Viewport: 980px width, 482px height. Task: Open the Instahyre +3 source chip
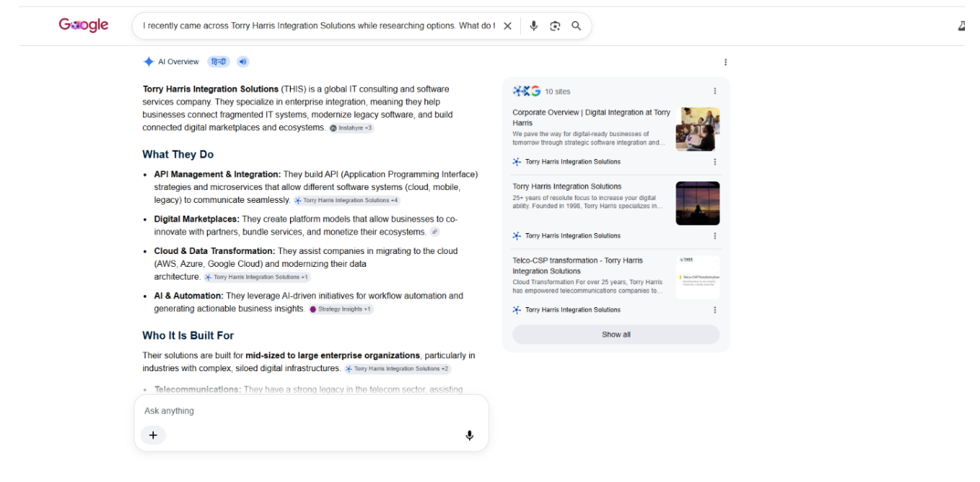coord(351,128)
